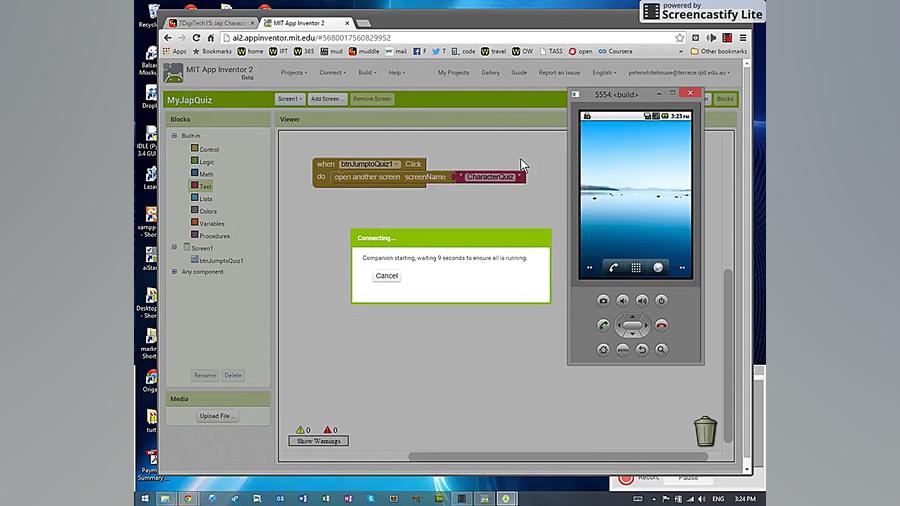The height and width of the screenshot is (506, 900).
Task: Click the yellow warnings triangle icon
Action: [300, 430]
